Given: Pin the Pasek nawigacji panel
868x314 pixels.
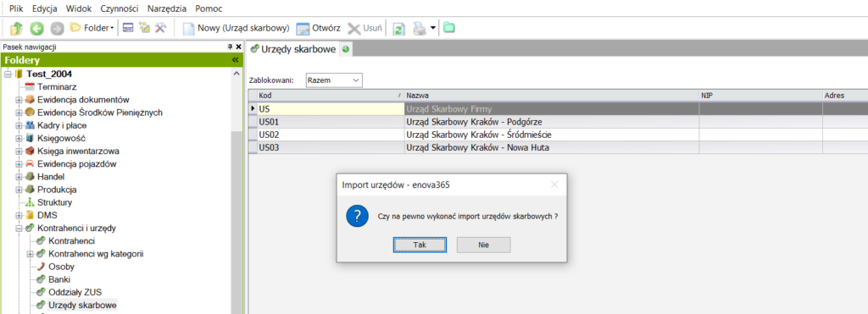Looking at the screenshot, I should (231, 47).
